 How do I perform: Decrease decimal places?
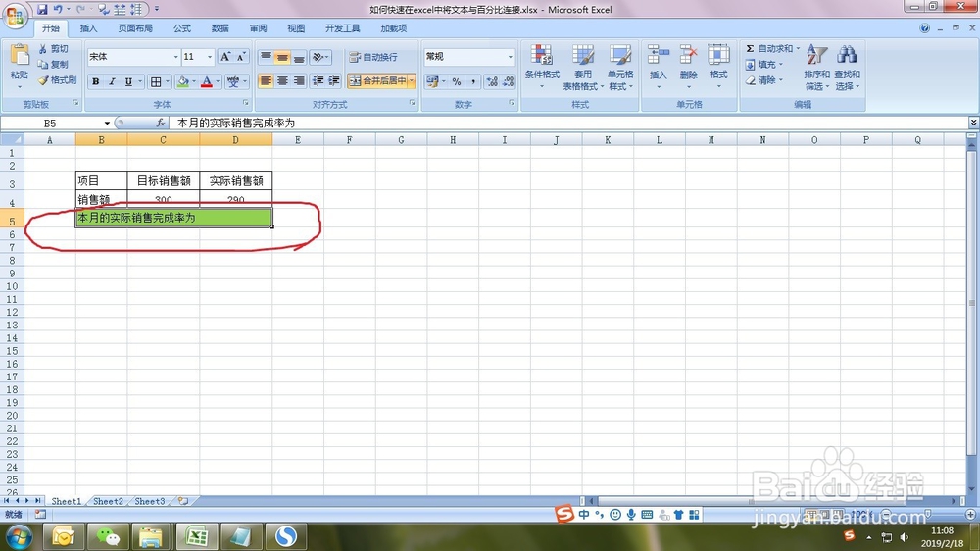point(508,81)
